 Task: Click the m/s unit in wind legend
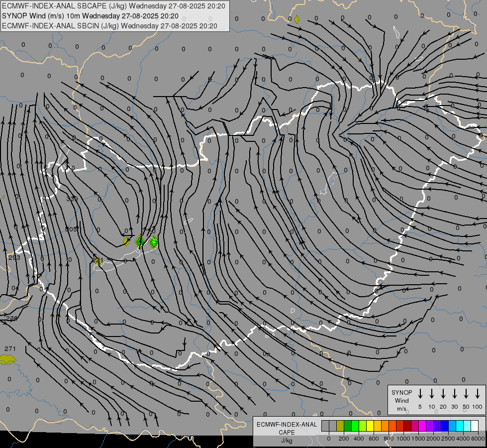click(401, 409)
